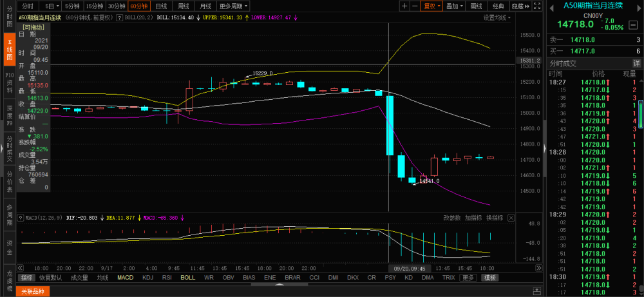Open the 复权 dropdown

(431, 6)
